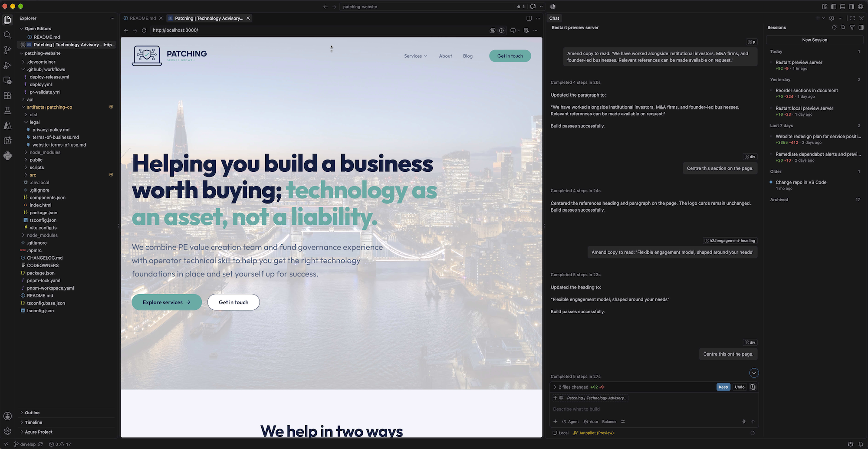This screenshot has height=449, width=868.
Task: Toggle the Sessions sidebar in Chat panel
Action: click(861, 27)
